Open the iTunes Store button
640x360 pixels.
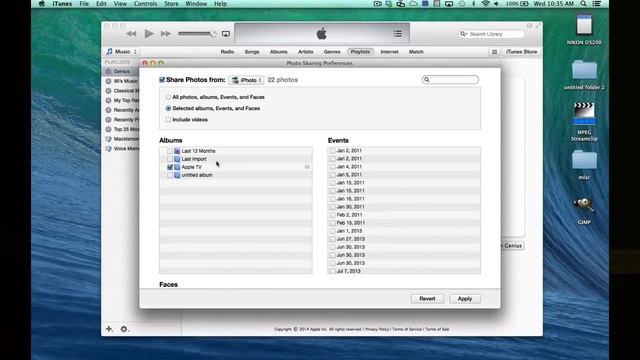521,52
